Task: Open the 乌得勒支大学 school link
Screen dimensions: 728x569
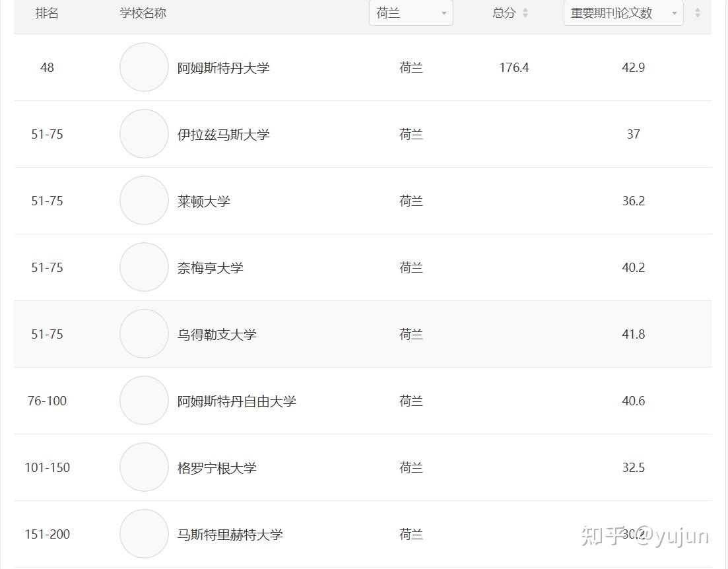Action: pos(216,335)
